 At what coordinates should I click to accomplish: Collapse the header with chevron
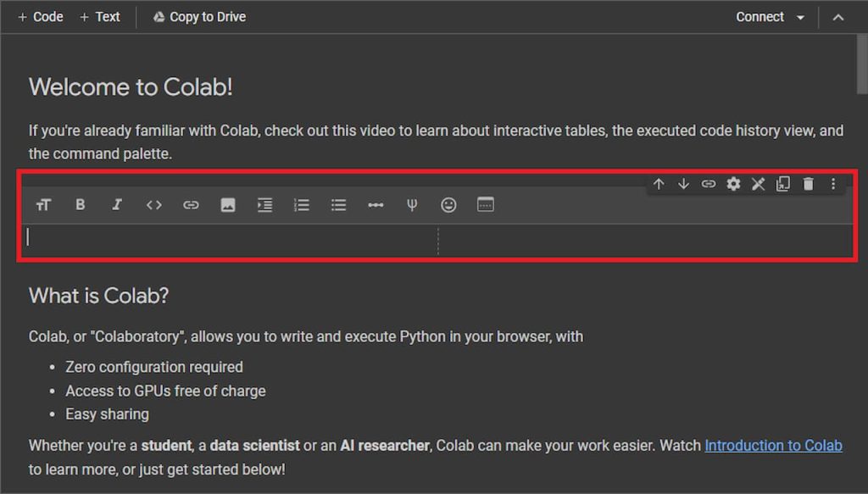coord(838,17)
